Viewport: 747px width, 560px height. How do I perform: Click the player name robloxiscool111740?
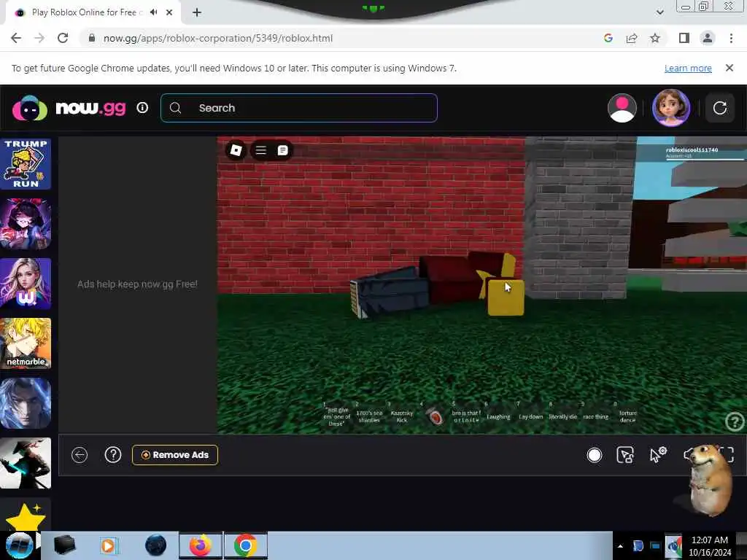coord(692,149)
